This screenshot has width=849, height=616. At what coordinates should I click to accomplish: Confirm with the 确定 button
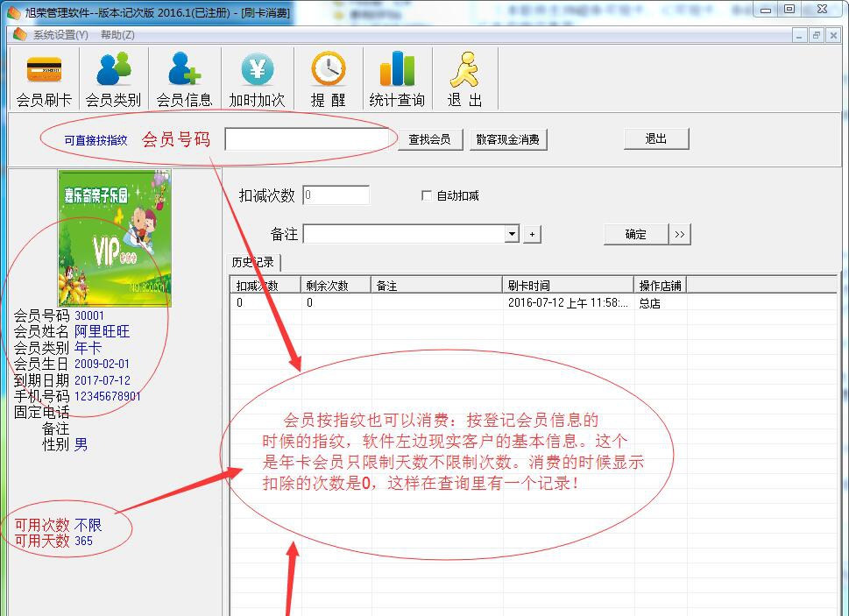(x=634, y=234)
